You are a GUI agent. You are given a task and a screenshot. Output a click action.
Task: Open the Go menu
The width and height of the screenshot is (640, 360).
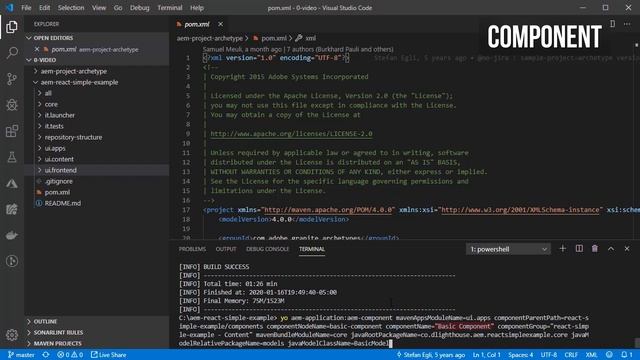pos(118,8)
